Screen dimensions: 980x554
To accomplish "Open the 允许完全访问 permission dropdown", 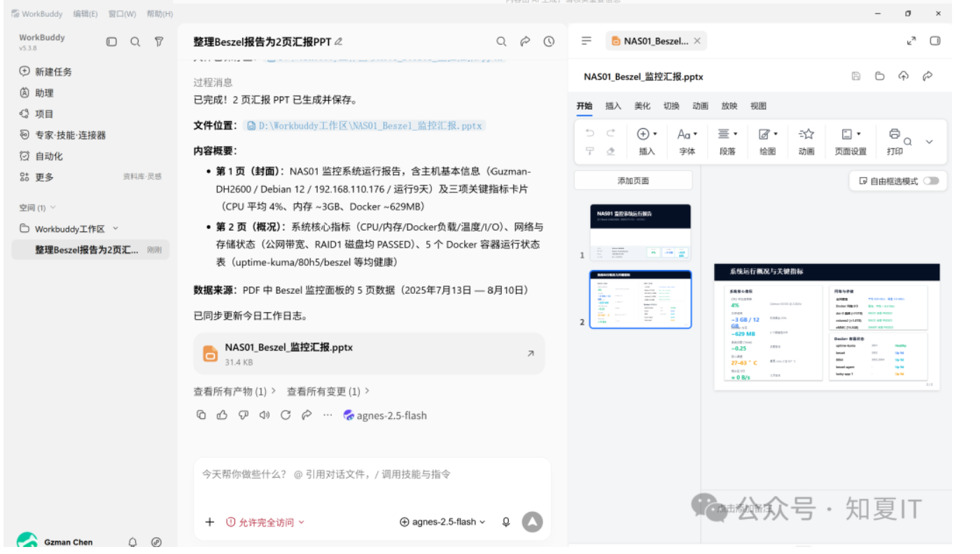I will pos(265,522).
